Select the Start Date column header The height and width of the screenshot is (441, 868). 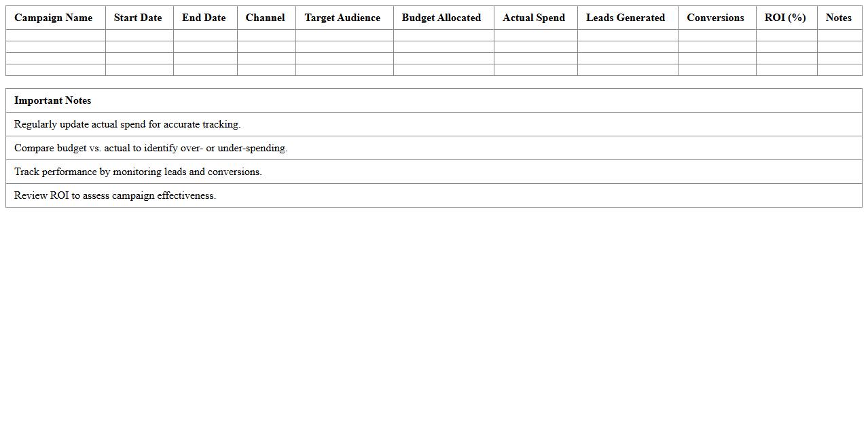coord(138,18)
